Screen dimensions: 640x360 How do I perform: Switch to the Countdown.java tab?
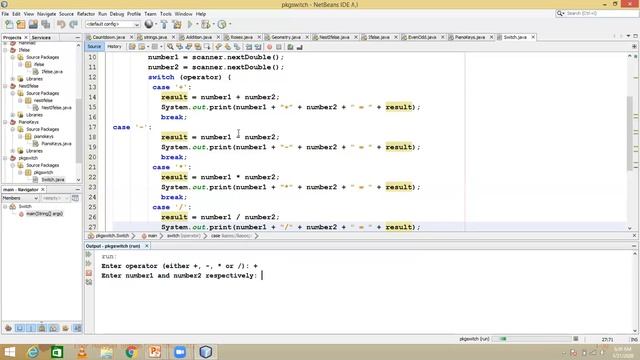(x=109, y=37)
